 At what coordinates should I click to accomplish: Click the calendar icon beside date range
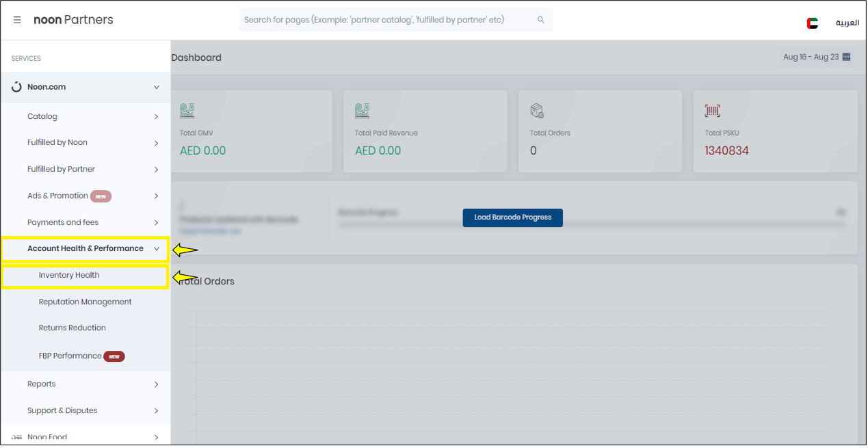pos(846,57)
